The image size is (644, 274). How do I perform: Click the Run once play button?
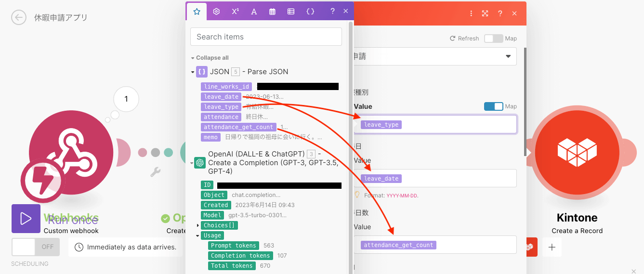(26, 219)
